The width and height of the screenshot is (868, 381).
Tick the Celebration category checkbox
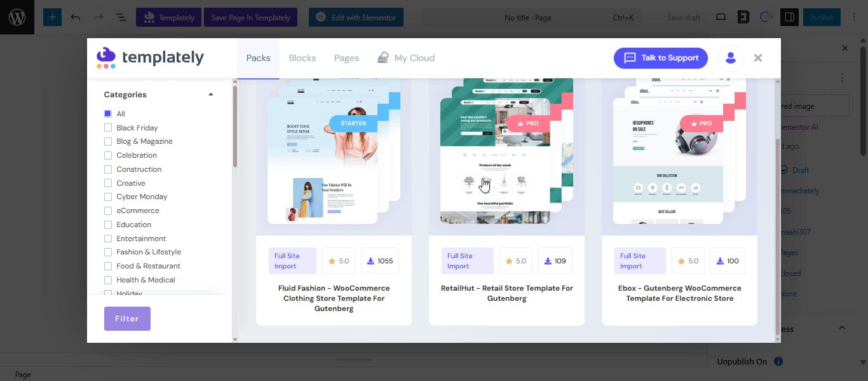click(x=108, y=155)
